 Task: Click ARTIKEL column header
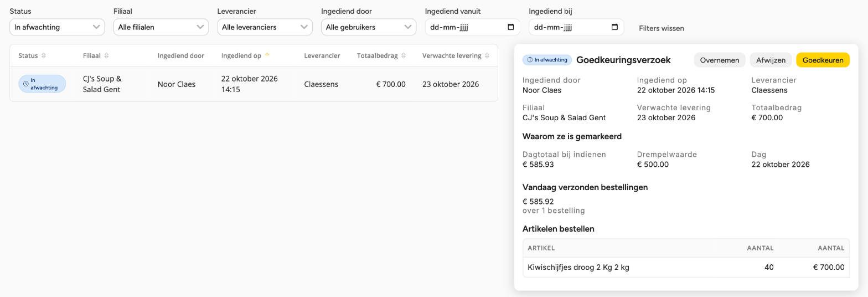coord(541,248)
